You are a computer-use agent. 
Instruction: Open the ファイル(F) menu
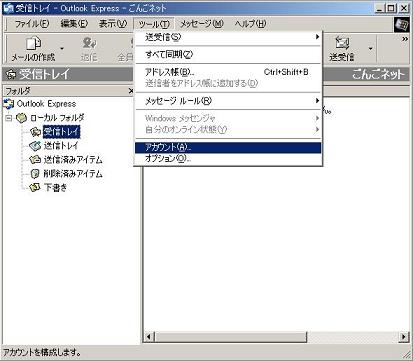coord(32,24)
